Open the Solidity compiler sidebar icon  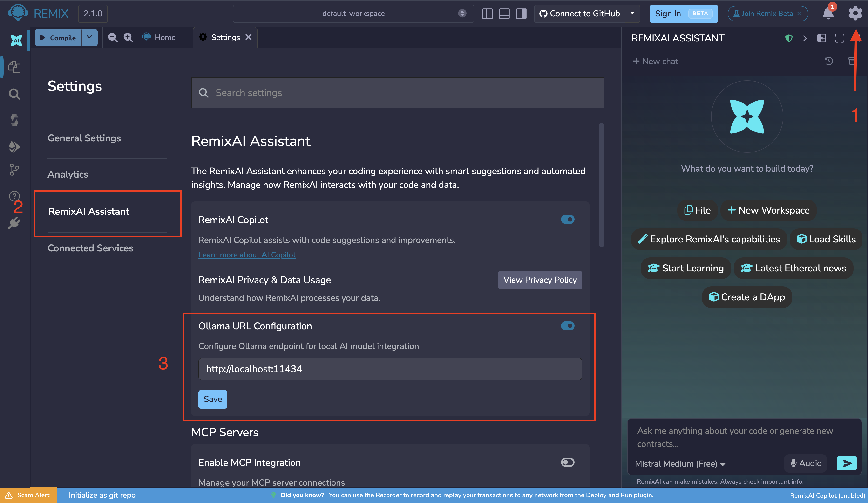pyautogui.click(x=14, y=120)
